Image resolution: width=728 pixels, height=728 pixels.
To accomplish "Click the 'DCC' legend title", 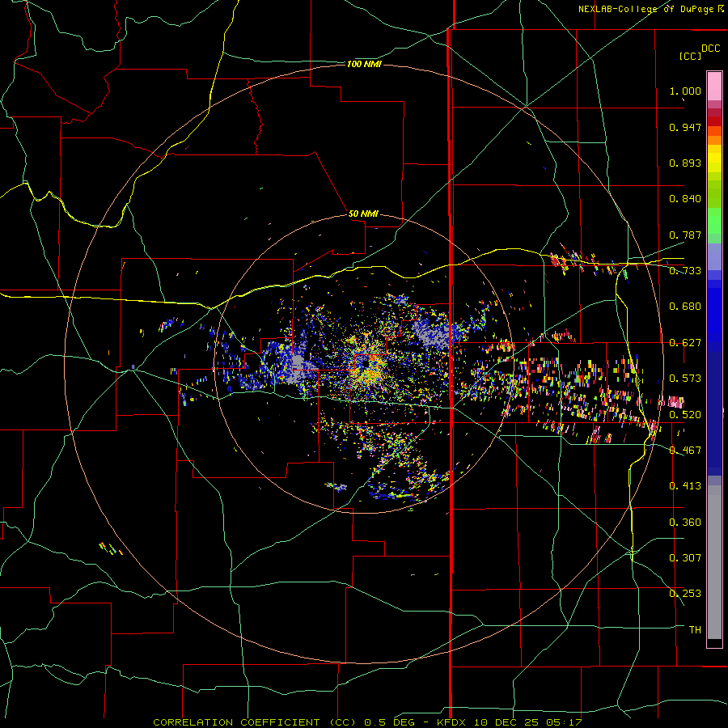I will pos(710,49).
